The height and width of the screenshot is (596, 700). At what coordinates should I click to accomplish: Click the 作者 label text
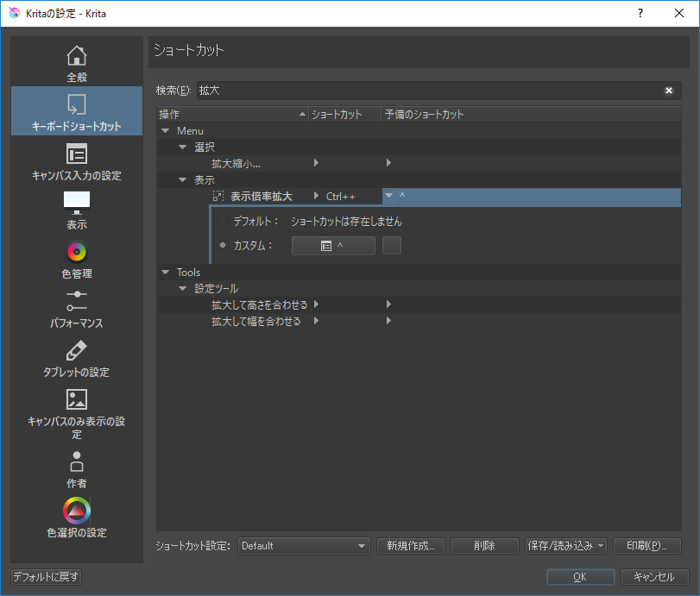[x=77, y=483]
